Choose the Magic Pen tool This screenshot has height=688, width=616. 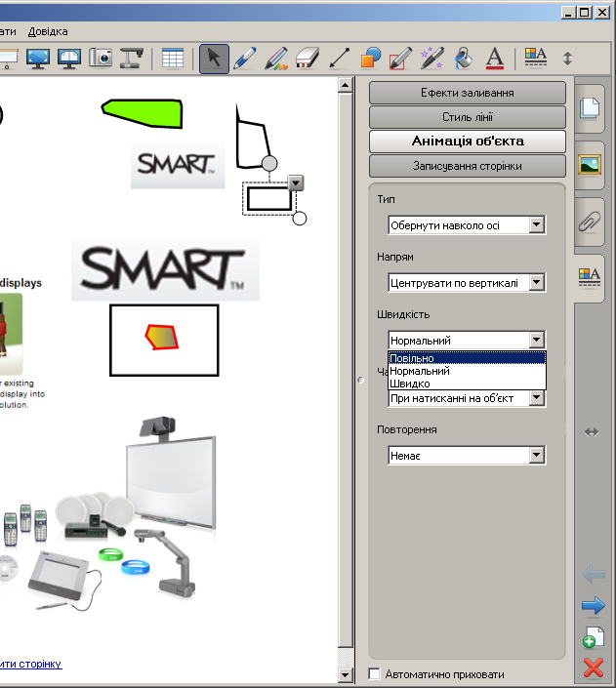click(x=431, y=59)
